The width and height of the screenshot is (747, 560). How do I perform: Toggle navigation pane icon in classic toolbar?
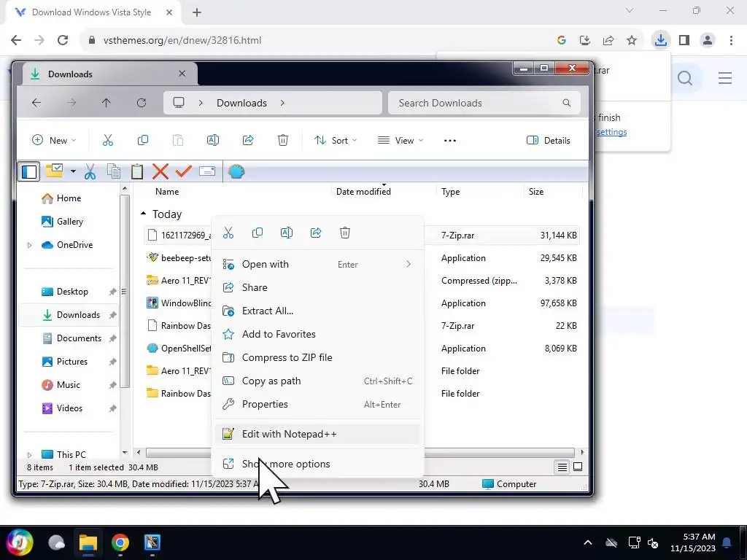(29, 171)
